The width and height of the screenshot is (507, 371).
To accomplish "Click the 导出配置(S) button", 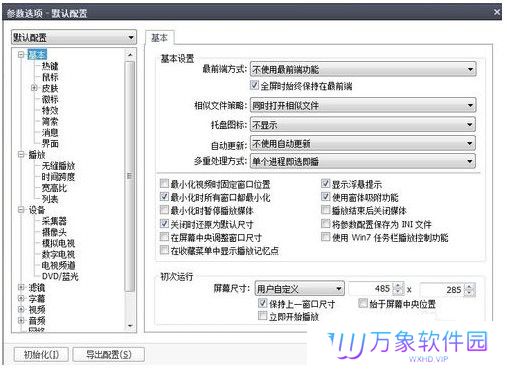I will coord(109,354).
